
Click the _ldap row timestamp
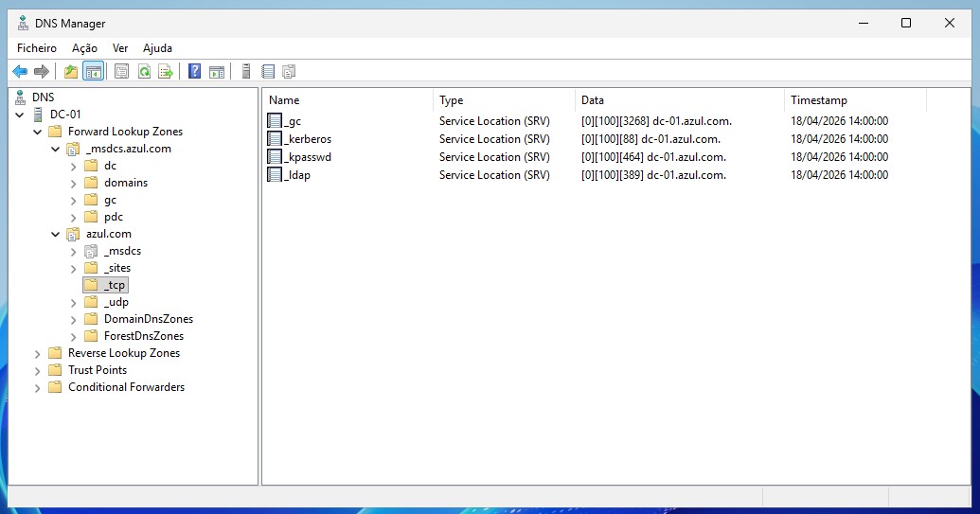coord(839,175)
